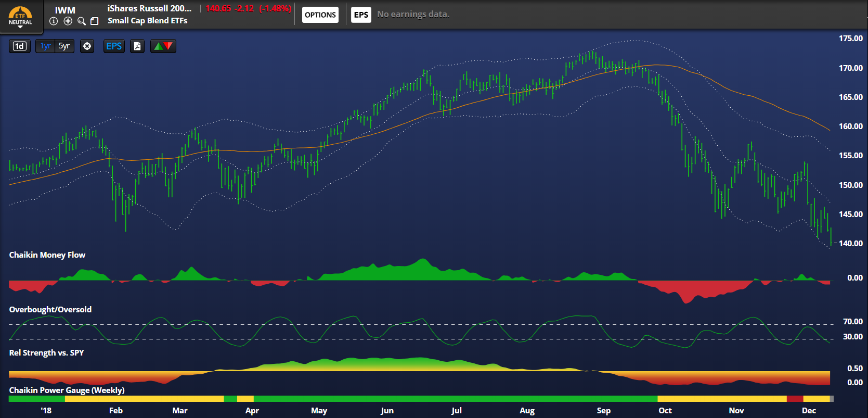Viewport: 868px width, 418px height.
Task: Click the -2.12 price change value
Action: click(x=245, y=8)
